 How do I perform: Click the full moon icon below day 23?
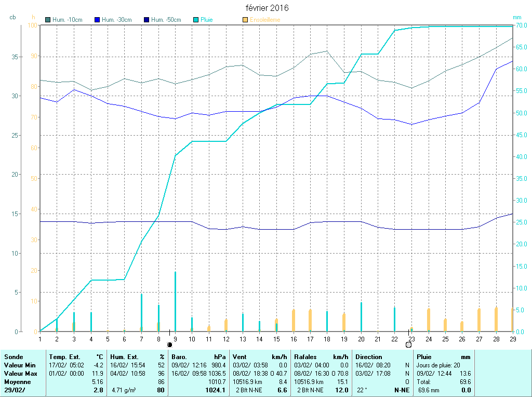click(x=408, y=345)
